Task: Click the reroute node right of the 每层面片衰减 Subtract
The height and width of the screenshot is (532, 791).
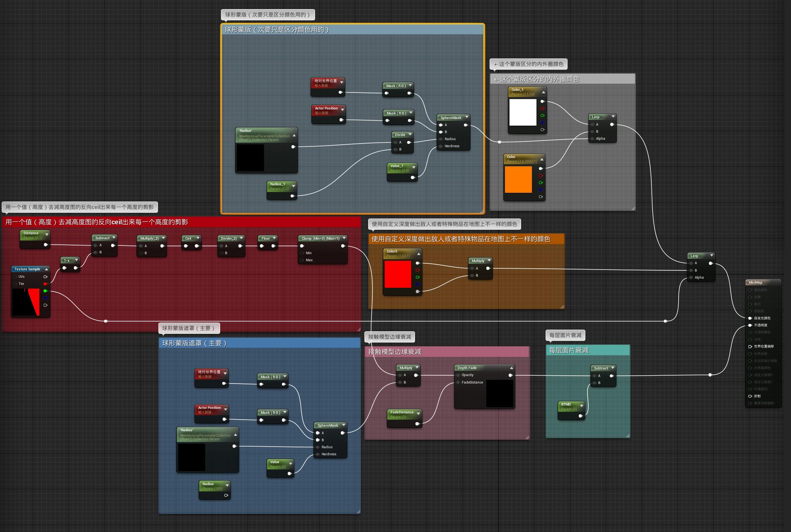Action: [x=710, y=375]
